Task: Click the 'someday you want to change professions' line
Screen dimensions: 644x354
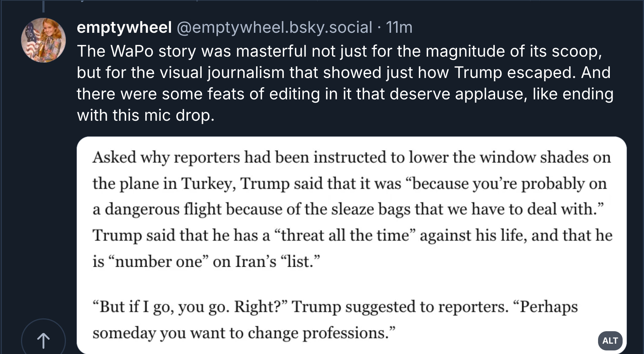Action: pyautogui.click(x=244, y=333)
